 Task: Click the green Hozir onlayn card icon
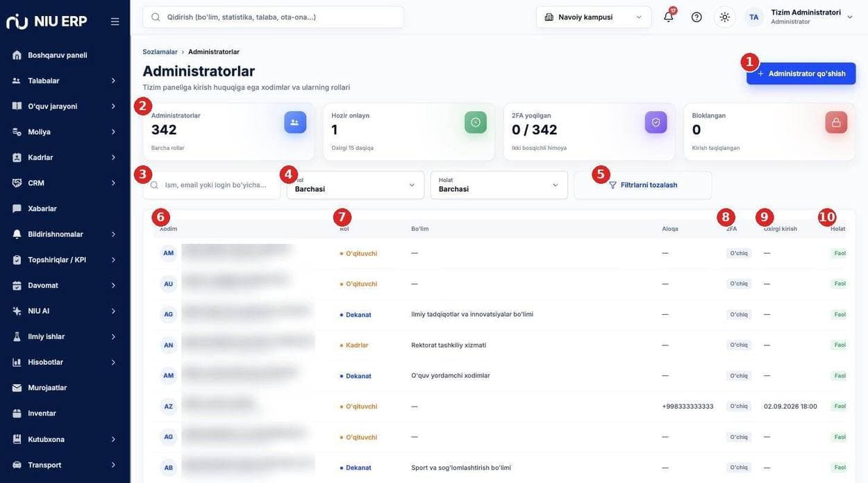476,122
